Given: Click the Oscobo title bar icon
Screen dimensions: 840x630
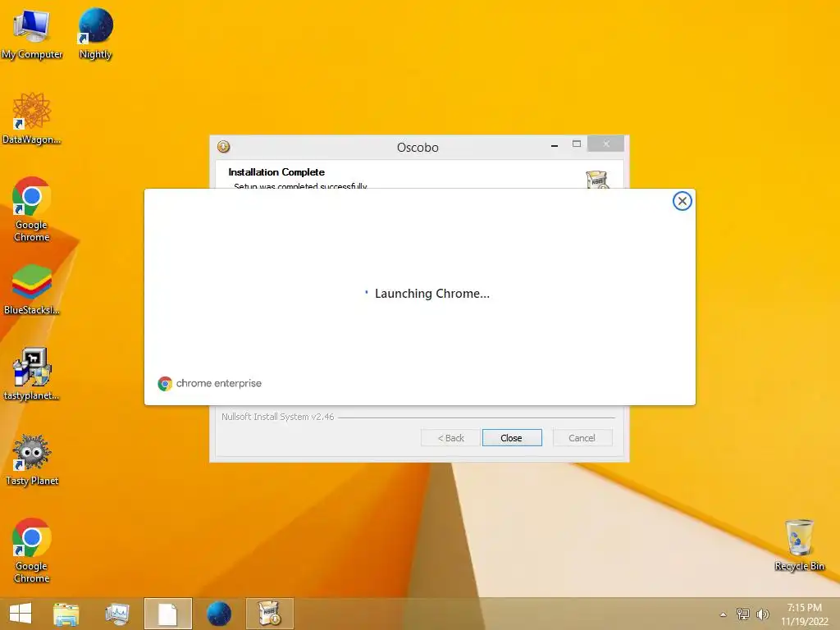Looking at the screenshot, I should 223,146.
